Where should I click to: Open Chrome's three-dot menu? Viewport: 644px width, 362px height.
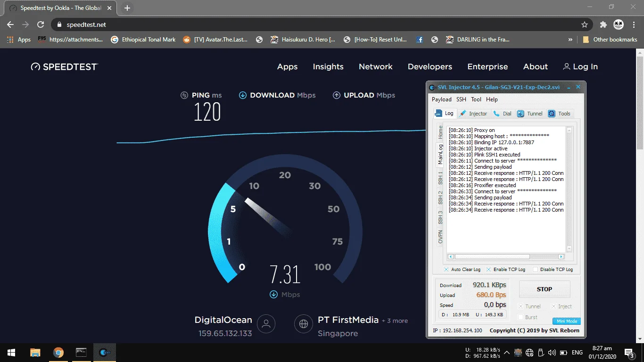pyautogui.click(x=634, y=25)
